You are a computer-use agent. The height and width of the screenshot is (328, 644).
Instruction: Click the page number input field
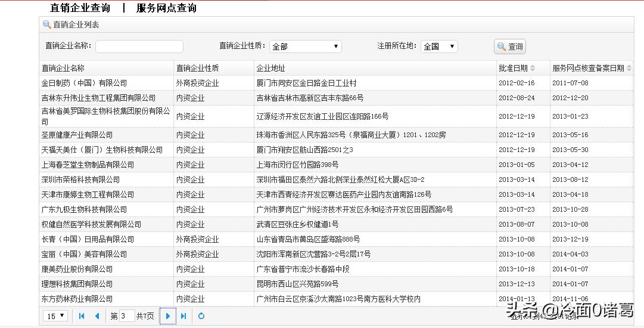[x=127, y=316]
